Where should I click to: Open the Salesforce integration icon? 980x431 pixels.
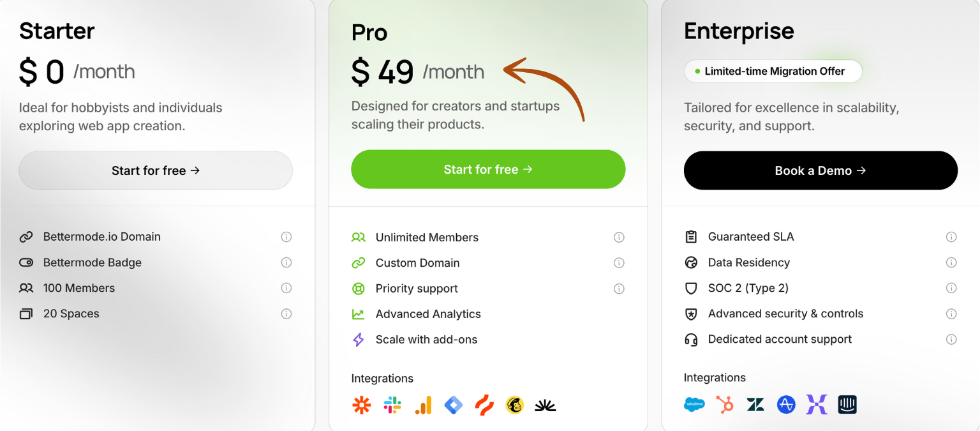tap(694, 404)
